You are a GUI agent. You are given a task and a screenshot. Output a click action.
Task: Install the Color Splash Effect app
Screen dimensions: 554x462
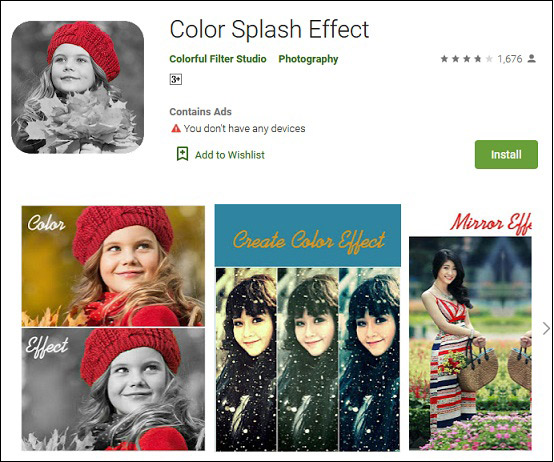coord(506,154)
